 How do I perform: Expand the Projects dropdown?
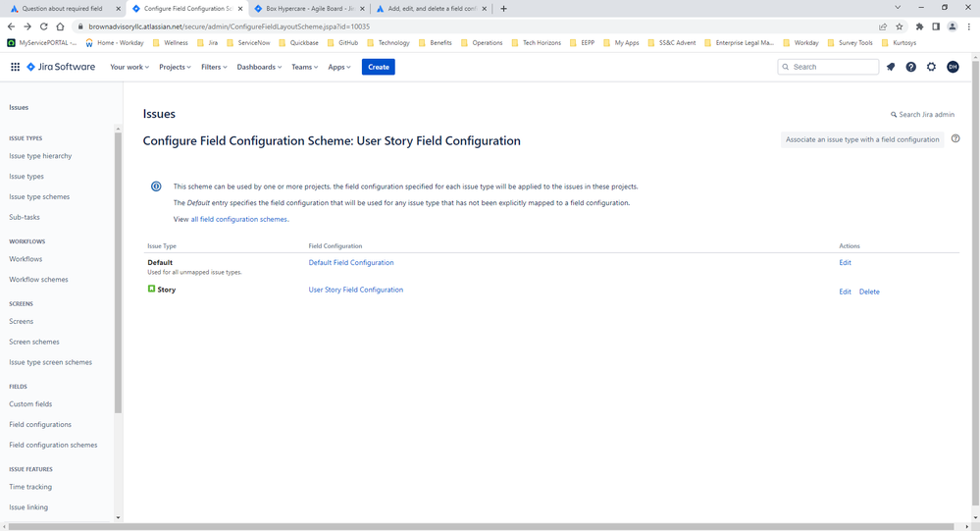pyautogui.click(x=175, y=67)
